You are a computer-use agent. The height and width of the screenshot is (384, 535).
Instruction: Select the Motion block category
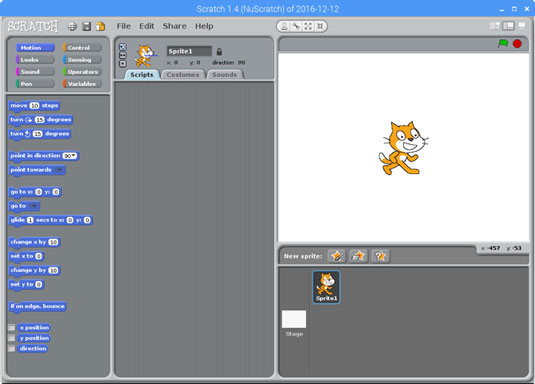coord(35,48)
